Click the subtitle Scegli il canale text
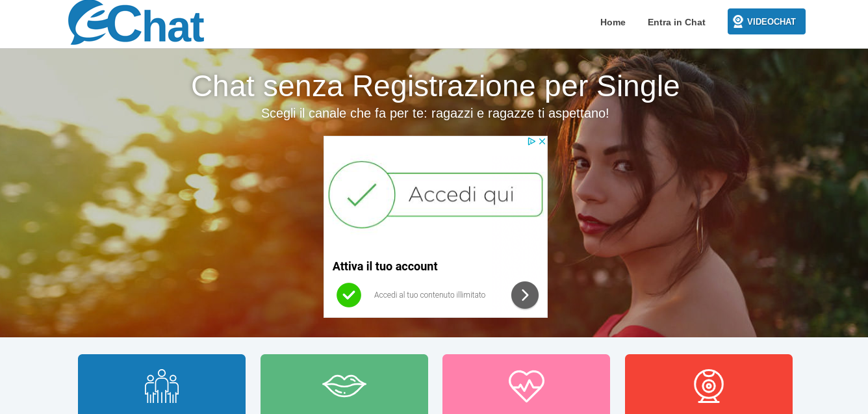The image size is (868, 414). 435,113
